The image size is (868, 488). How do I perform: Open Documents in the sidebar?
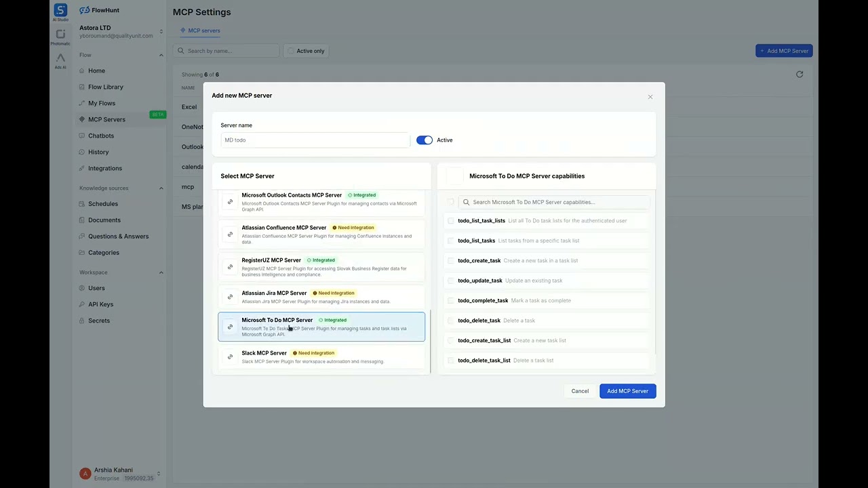point(104,220)
